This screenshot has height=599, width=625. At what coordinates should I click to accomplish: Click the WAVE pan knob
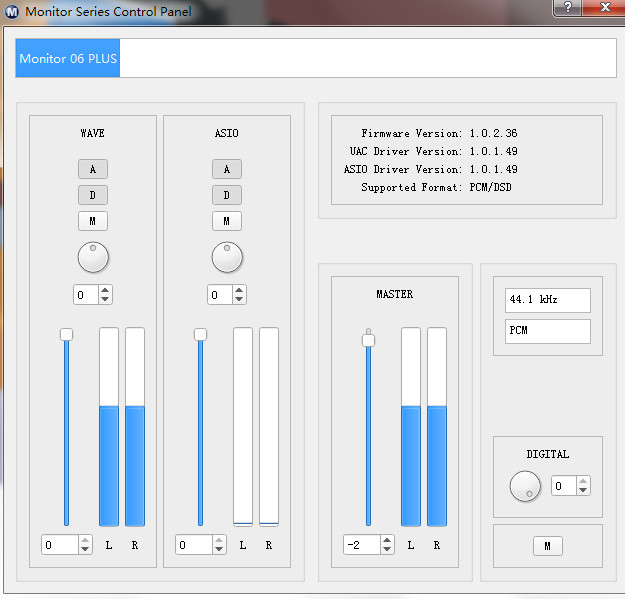click(93, 258)
